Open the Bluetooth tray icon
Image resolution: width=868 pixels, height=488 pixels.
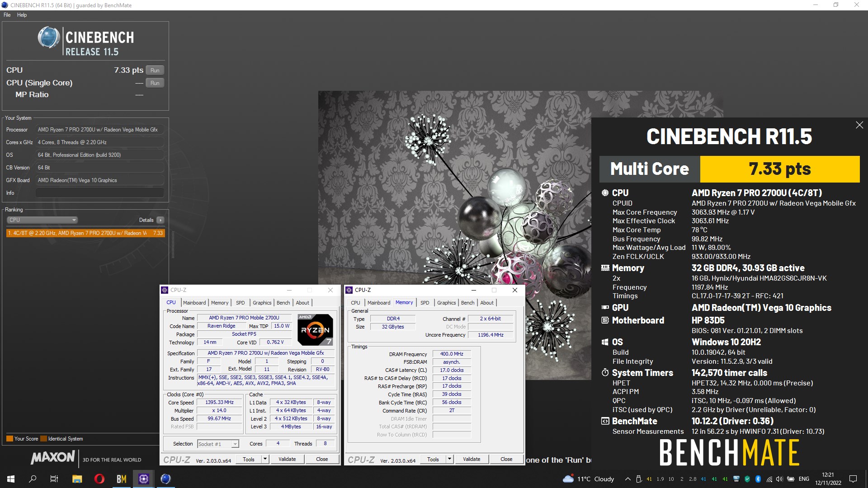(x=758, y=479)
